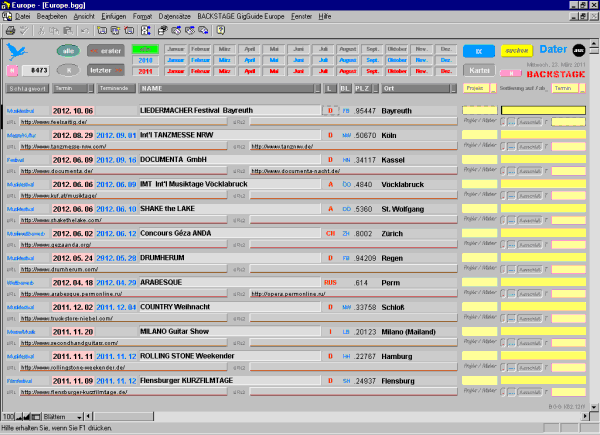Click the 'Schlagwort' header button
Viewport: 600px width, 435px height.
coord(28,88)
